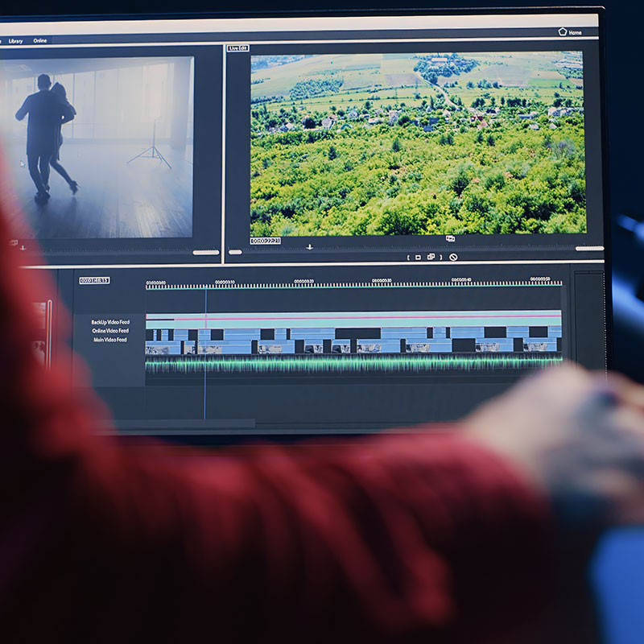
Task: Click the multi-frame overlay icon in the preview controls
Action: click(x=431, y=257)
